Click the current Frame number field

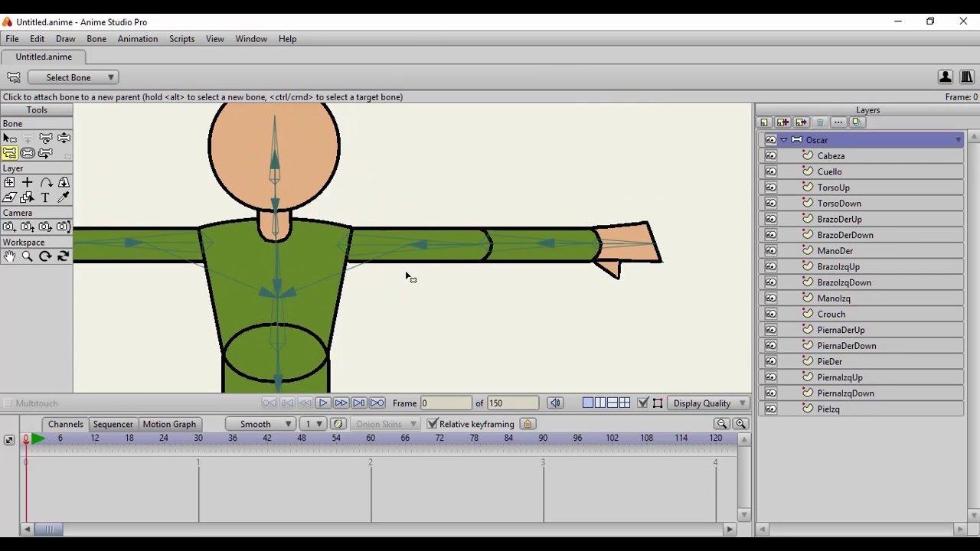pyautogui.click(x=446, y=403)
